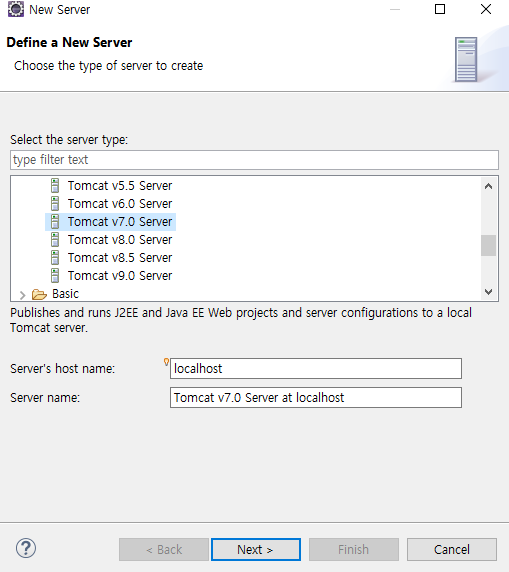
Task: Click the Tomcat v7.0 Server icon
Action: pyautogui.click(x=55, y=221)
